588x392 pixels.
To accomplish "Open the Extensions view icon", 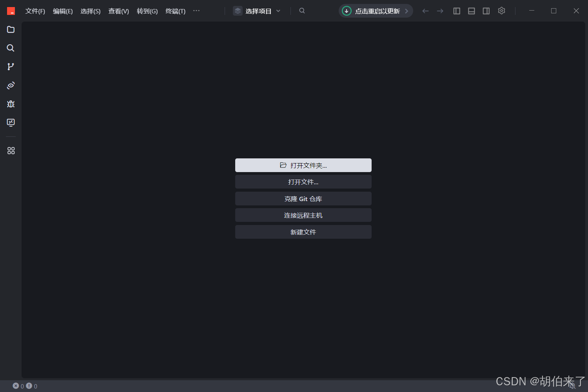I will (11, 150).
